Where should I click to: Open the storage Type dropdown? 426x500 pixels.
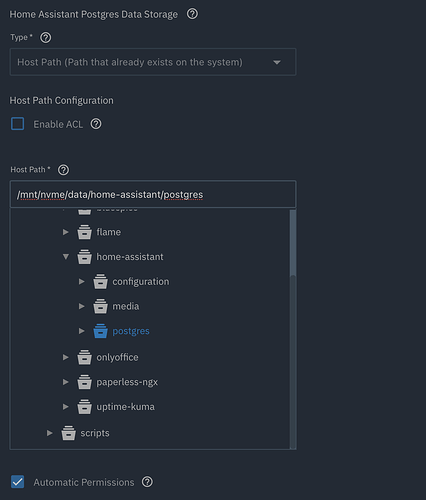[153, 62]
